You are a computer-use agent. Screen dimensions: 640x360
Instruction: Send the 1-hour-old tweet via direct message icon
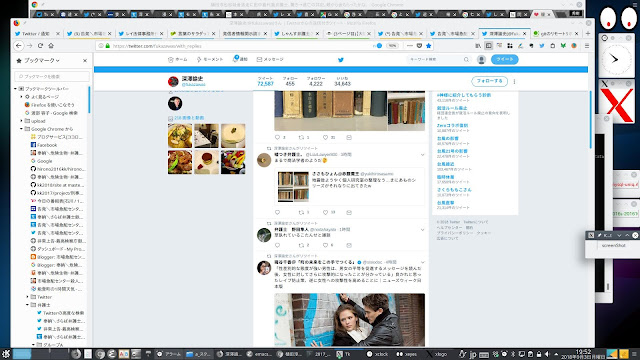[349, 245]
